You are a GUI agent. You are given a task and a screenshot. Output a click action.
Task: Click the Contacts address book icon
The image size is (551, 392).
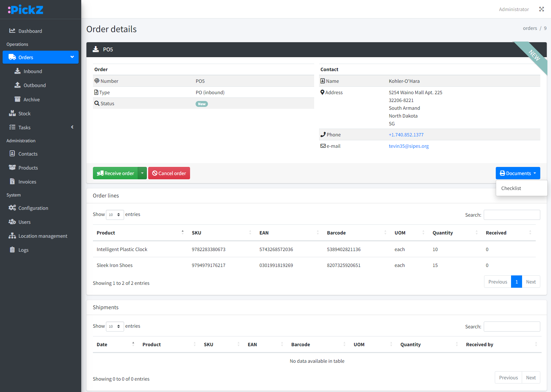click(x=12, y=154)
